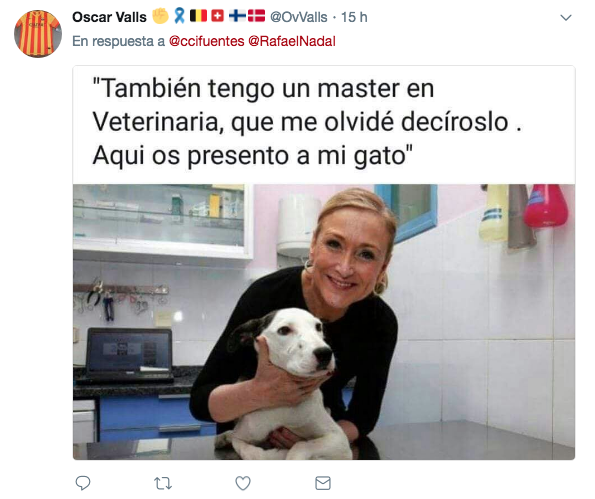Visit the @RafaelNadal mentioned profile
Viewport: 595px width, 499px height.
click(x=292, y=41)
